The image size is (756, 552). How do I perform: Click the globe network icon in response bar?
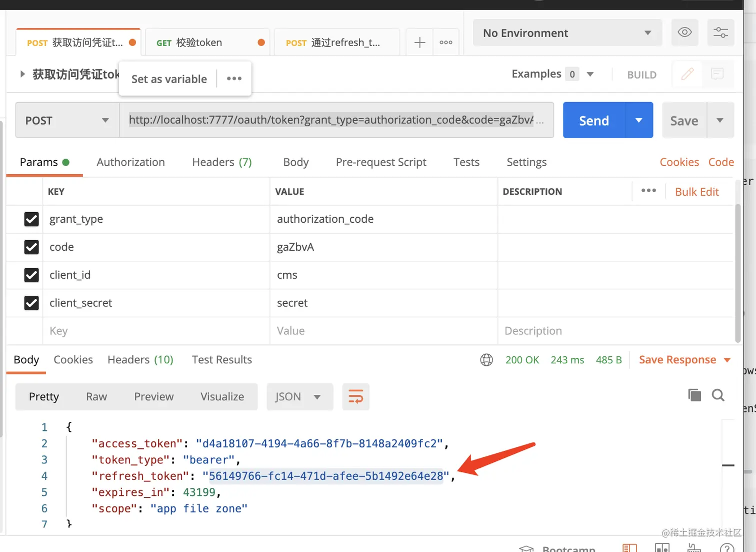486,360
